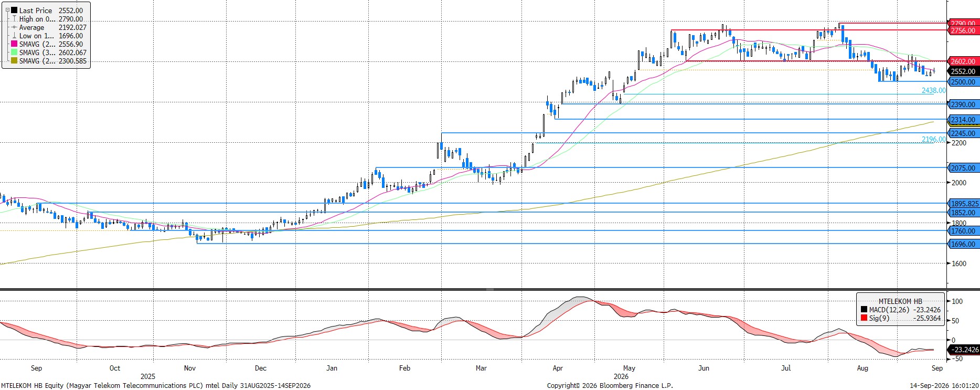The height and width of the screenshot is (390, 980).
Task: Select the 2075.00 support level tag
Action: tap(963, 168)
